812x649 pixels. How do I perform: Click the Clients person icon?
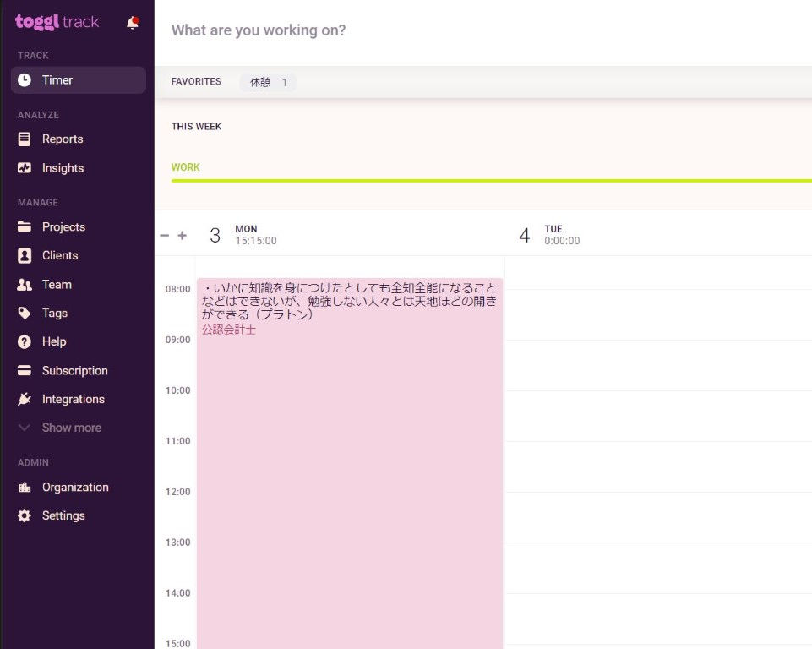click(25, 255)
